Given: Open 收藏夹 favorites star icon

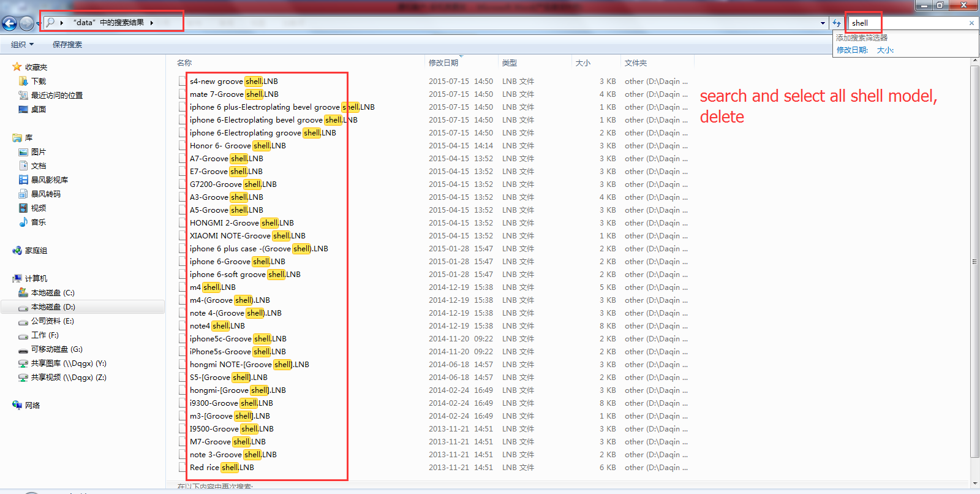Looking at the screenshot, I should (x=17, y=67).
